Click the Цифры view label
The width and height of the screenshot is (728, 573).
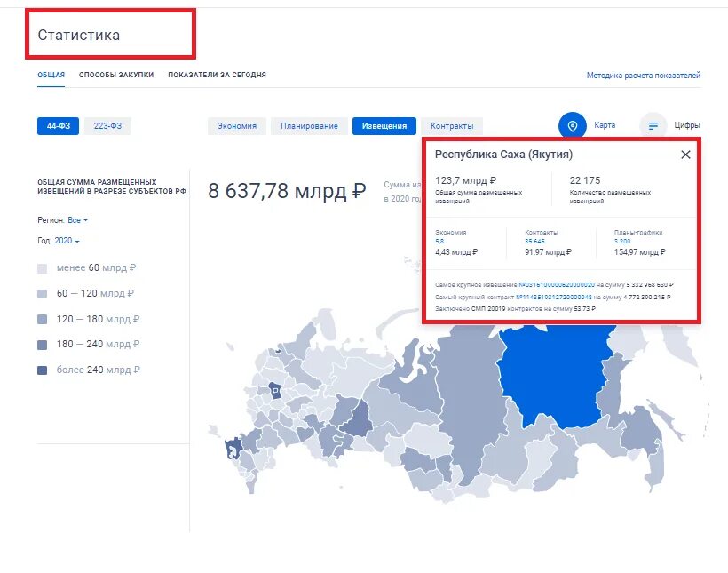tap(686, 125)
